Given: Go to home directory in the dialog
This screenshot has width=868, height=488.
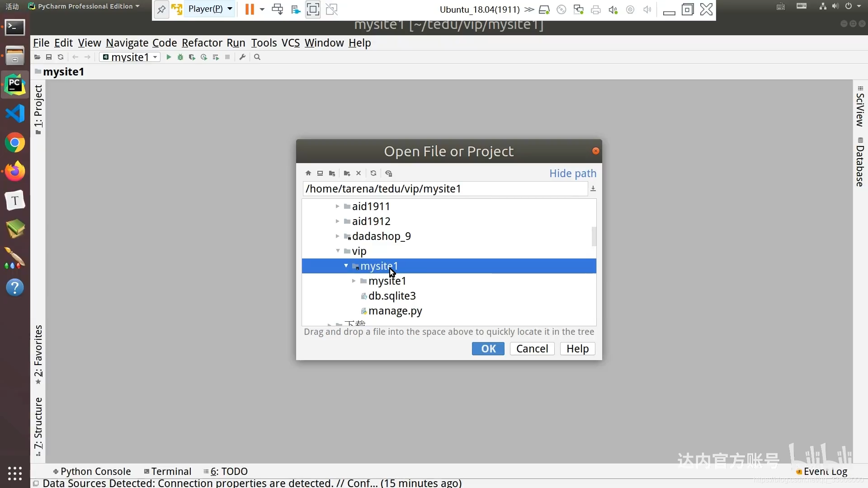Looking at the screenshot, I should 308,174.
